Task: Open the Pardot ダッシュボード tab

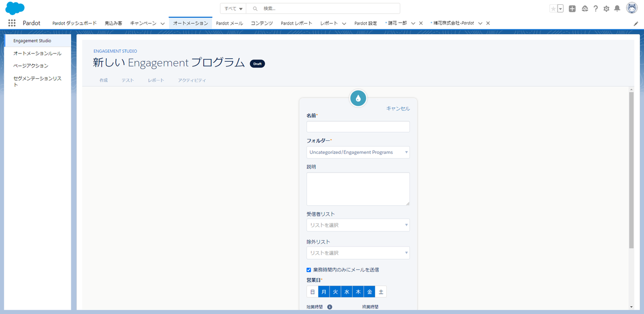Action: (75, 23)
